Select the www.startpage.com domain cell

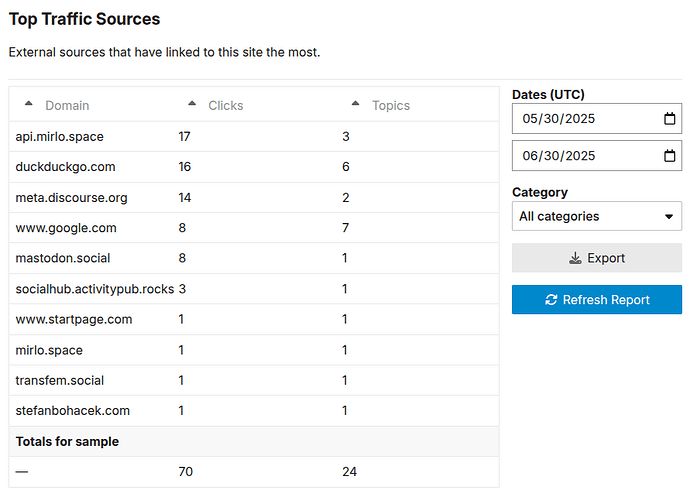coord(74,319)
